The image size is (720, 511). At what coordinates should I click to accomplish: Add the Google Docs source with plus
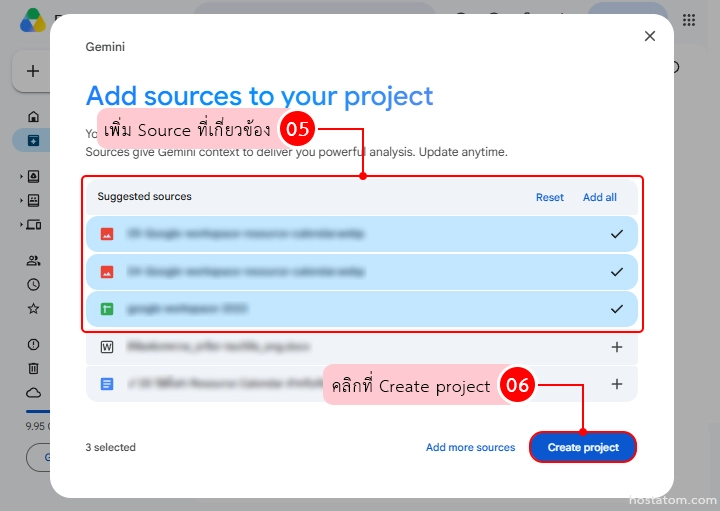click(617, 384)
